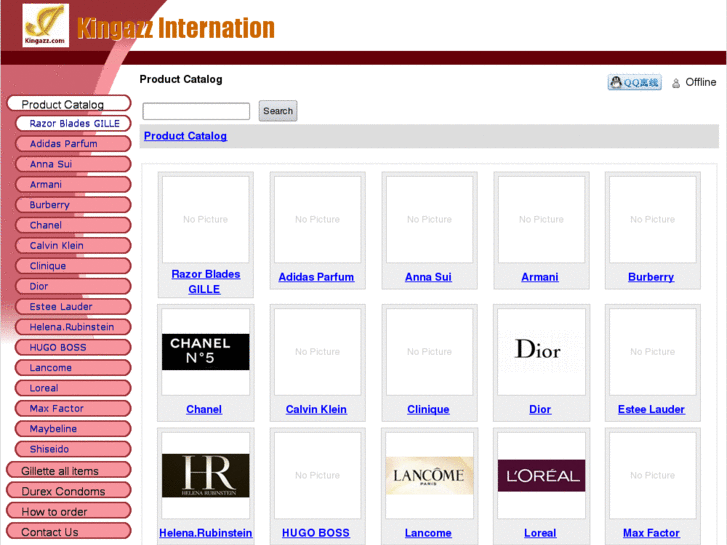
Task: Click the No Picture thumbnail above Armani
Action: [x=541, y=219]
